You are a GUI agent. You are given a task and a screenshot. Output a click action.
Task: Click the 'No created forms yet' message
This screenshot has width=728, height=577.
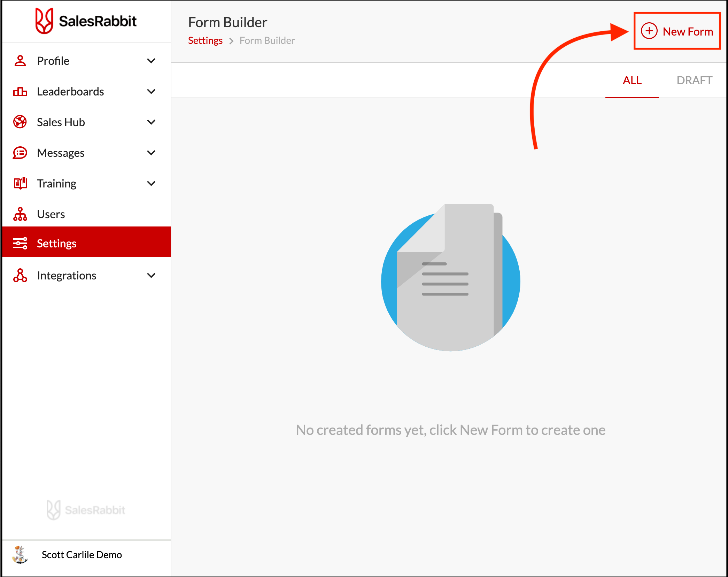click(450, 430)
